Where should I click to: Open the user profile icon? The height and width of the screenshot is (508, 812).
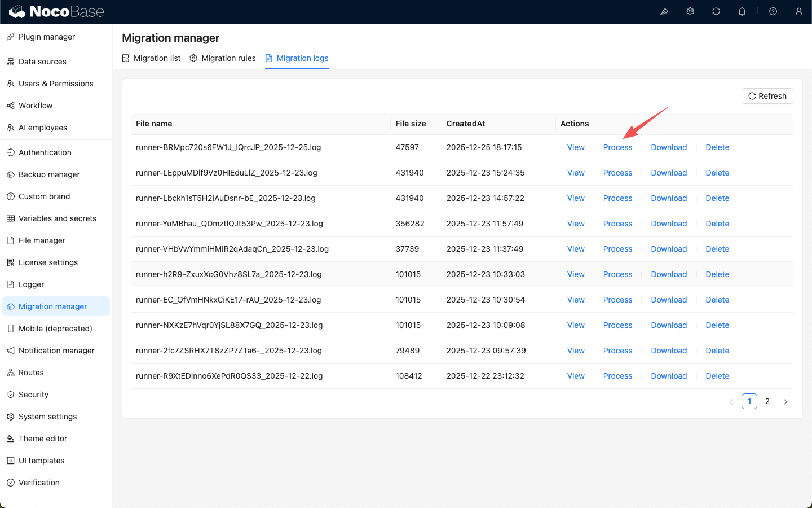tap(799, 11)
